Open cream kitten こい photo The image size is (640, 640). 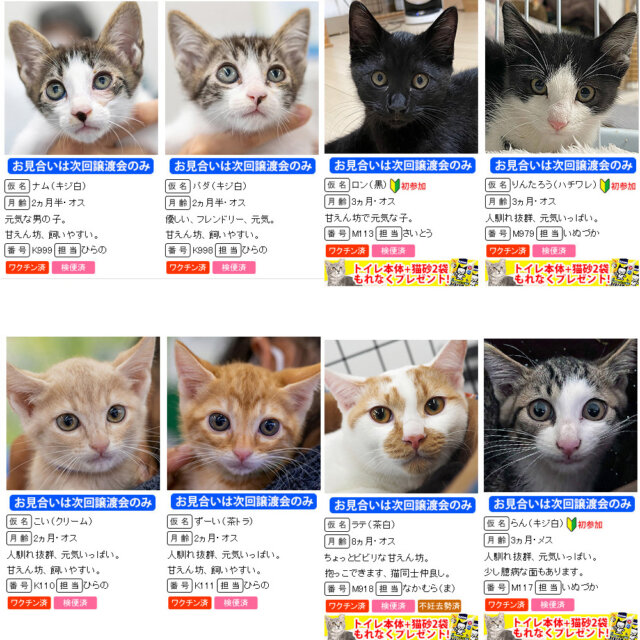83,413
